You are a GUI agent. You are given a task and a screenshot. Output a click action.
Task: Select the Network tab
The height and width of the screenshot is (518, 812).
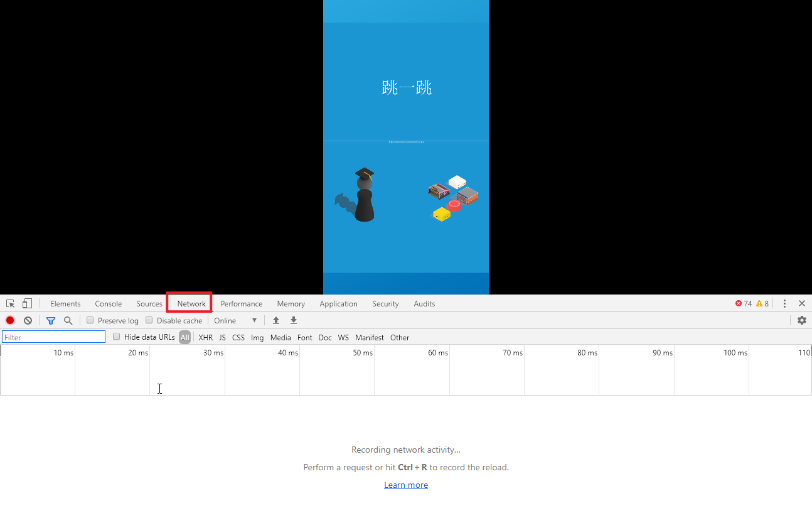click(191, 303)
